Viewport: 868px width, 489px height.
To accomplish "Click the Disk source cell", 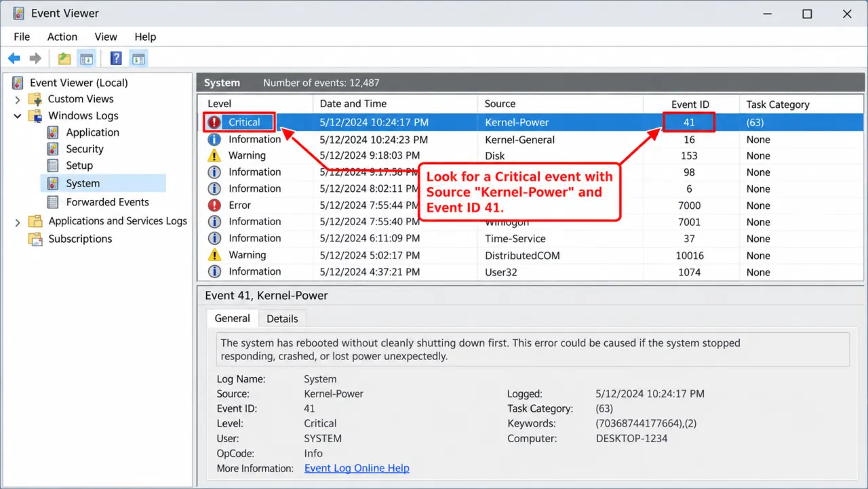I will click(496, 156).
